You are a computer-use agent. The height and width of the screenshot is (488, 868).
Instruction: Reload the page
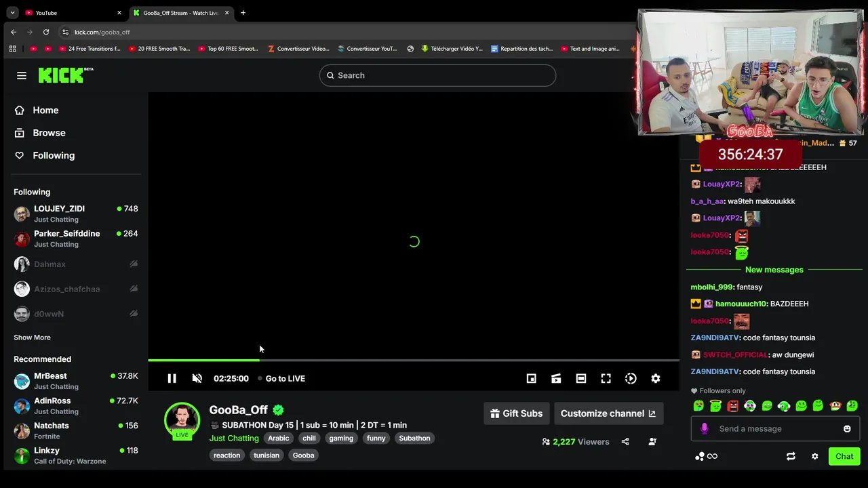point(46,32)
